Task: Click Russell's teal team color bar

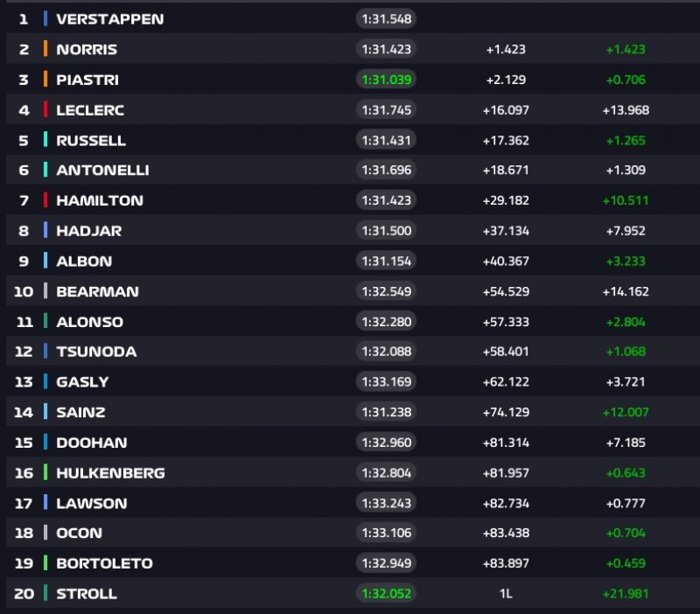Action: pos(45,140)
